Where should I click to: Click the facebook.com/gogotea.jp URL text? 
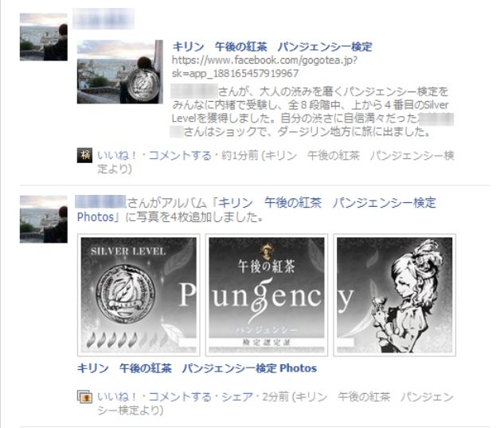point(264,67)
